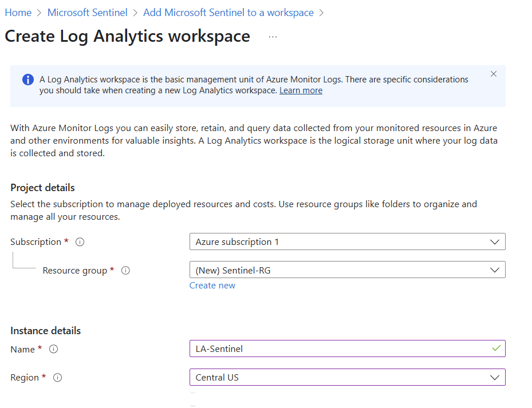Open the Learn more link

[301, 90]
